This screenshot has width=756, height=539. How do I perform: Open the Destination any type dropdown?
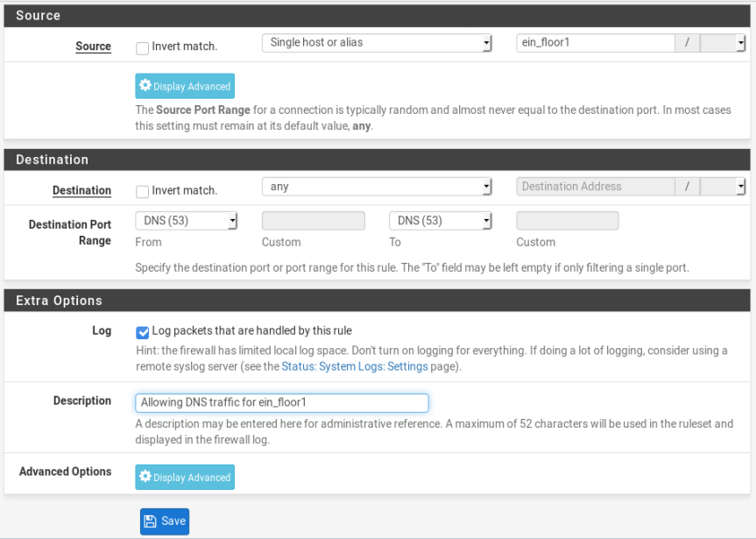point(377,187)
